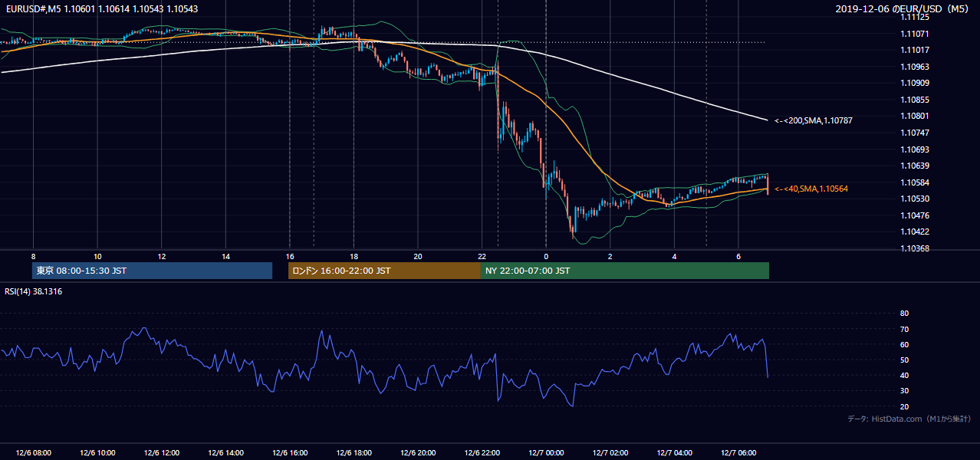
Task: Click price axis value 1.11125
Action: click(x=916, y=17)
